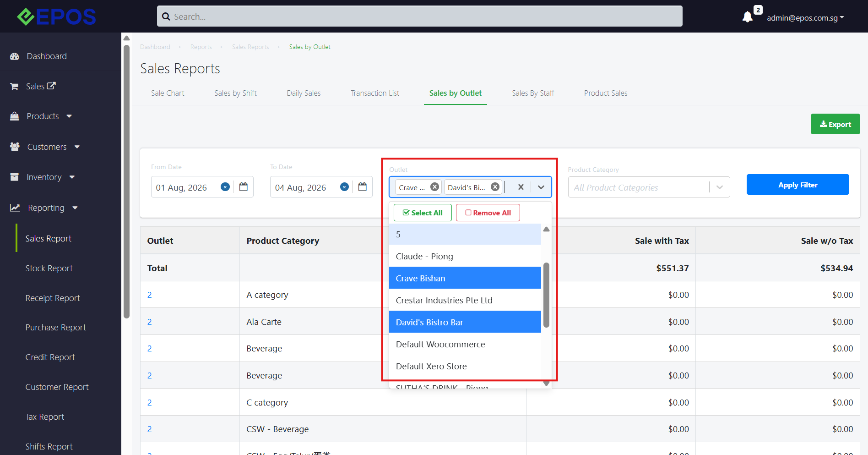Click the Apply Filter button
The height and width of the screenshot is (455, 868).
tap(798, 185)
